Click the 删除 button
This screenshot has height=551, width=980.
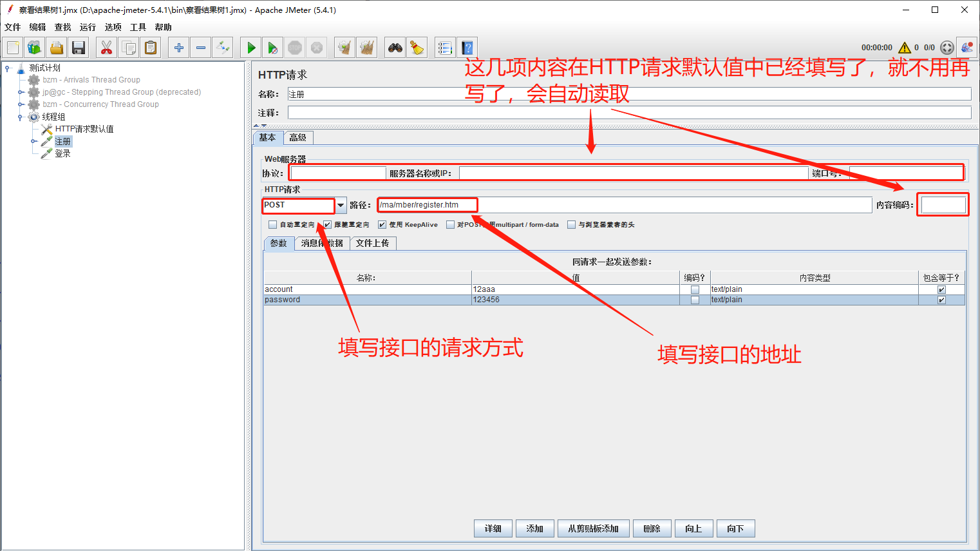(x=652, y=528)
